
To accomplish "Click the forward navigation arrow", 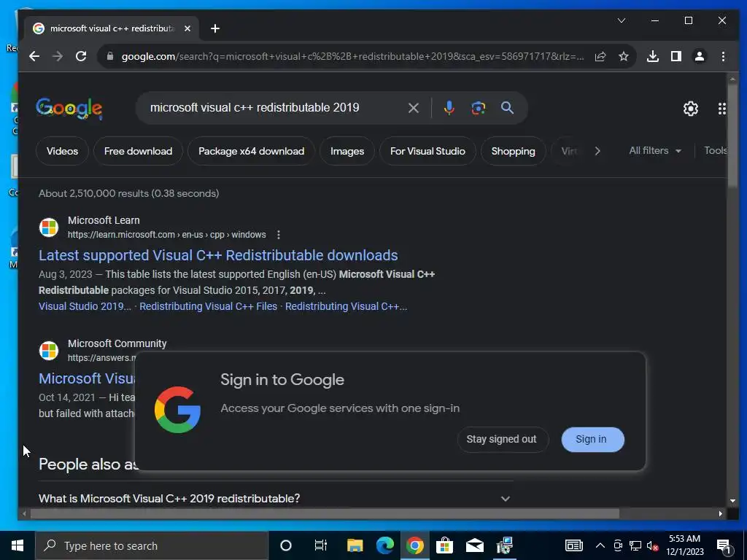I will point(58,56).
